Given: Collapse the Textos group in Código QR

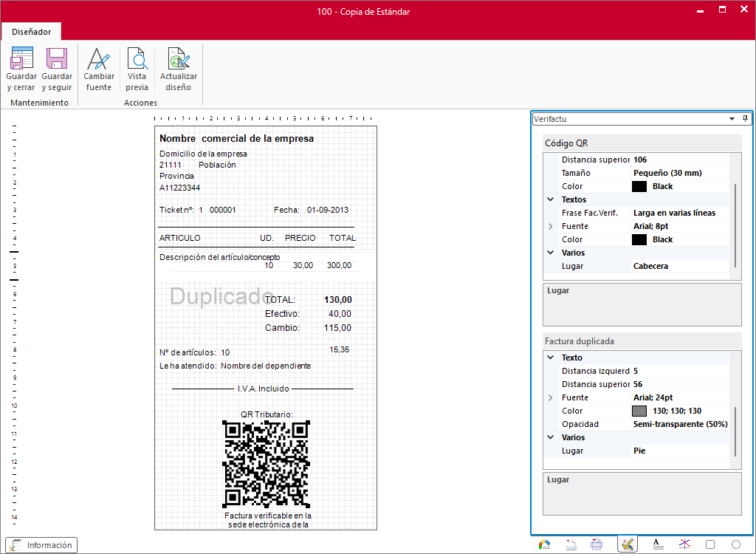Looking at the screenshot, I should [551, 199].
